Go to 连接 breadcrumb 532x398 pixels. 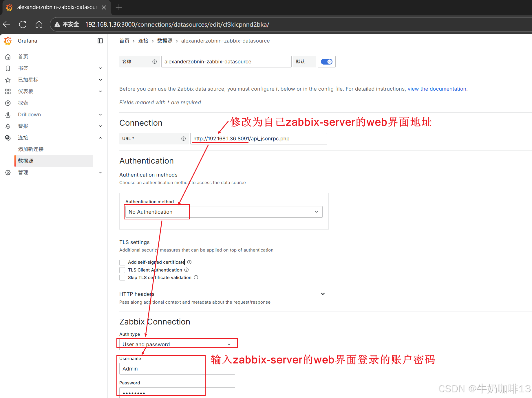click(143, 41)
